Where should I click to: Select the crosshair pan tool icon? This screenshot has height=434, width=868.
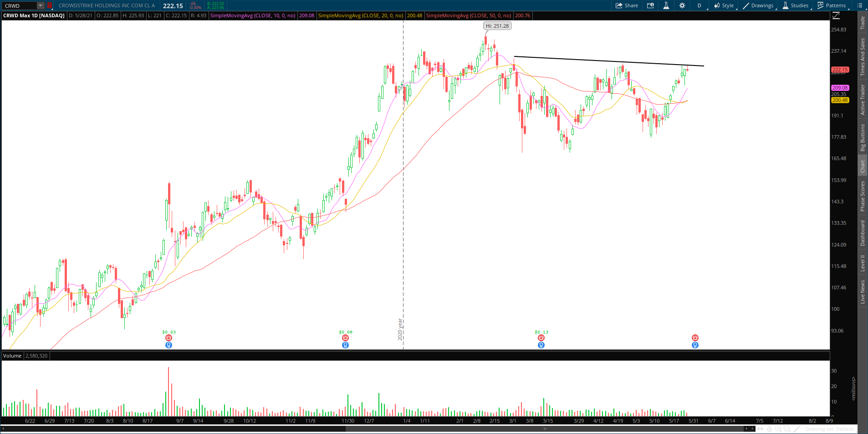pos(770,429)
